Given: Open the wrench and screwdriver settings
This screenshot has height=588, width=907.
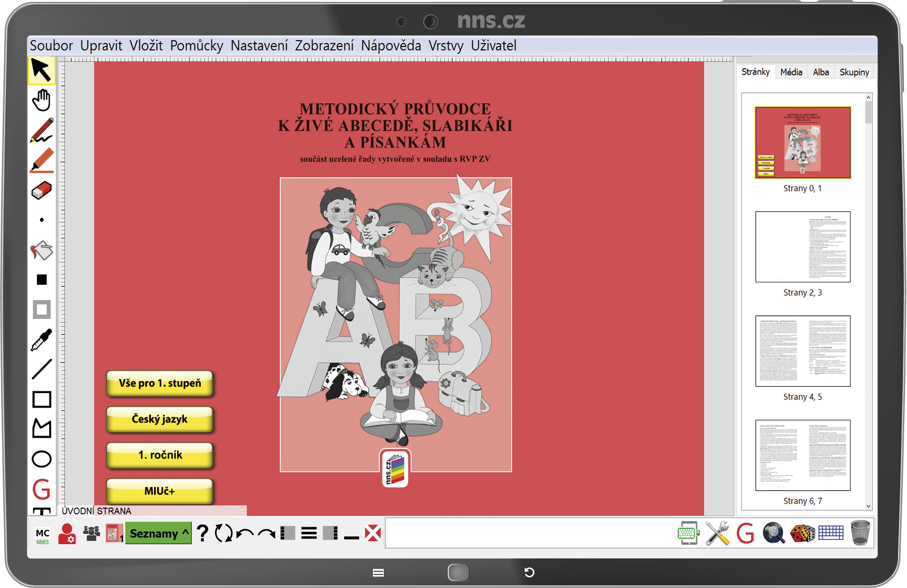Looking at the screenshot, I should point(717,533).
